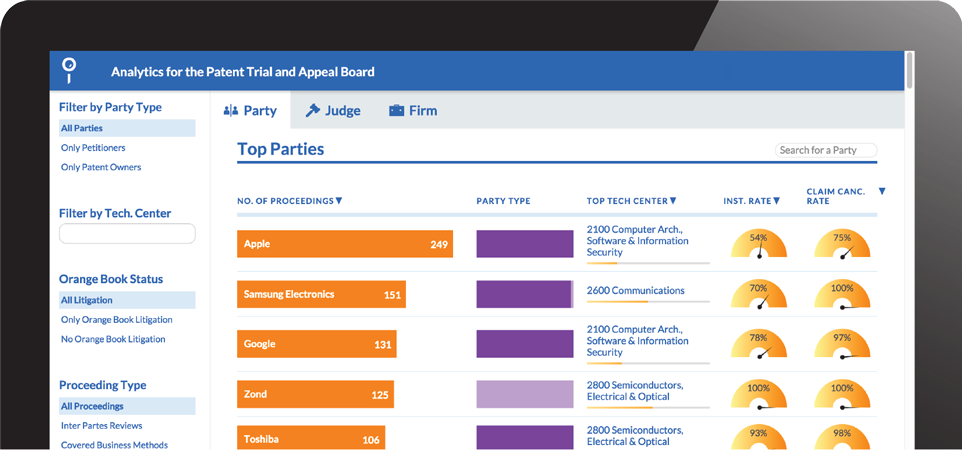Click Samsung's 100% claim cancellation gauge
Image resolution: width=962 pixels, height=450 pixels.
pyautogui.click(x=842, y=295)
